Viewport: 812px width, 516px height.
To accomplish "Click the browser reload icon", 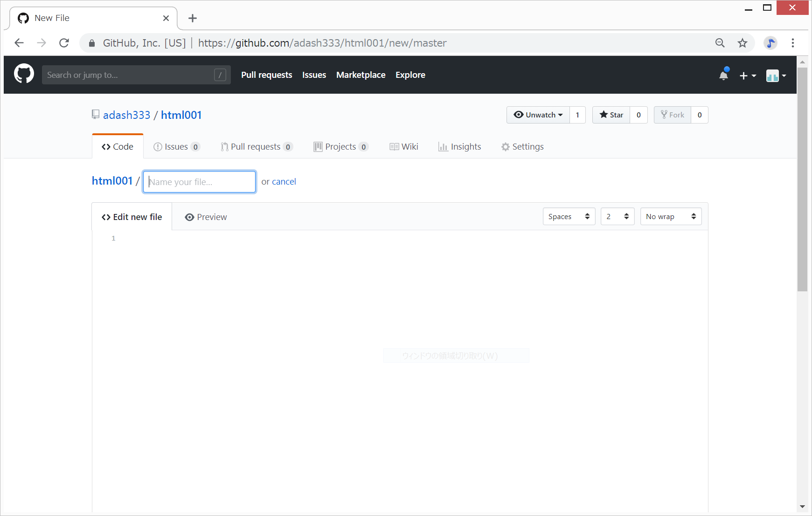I will (64, 43).
